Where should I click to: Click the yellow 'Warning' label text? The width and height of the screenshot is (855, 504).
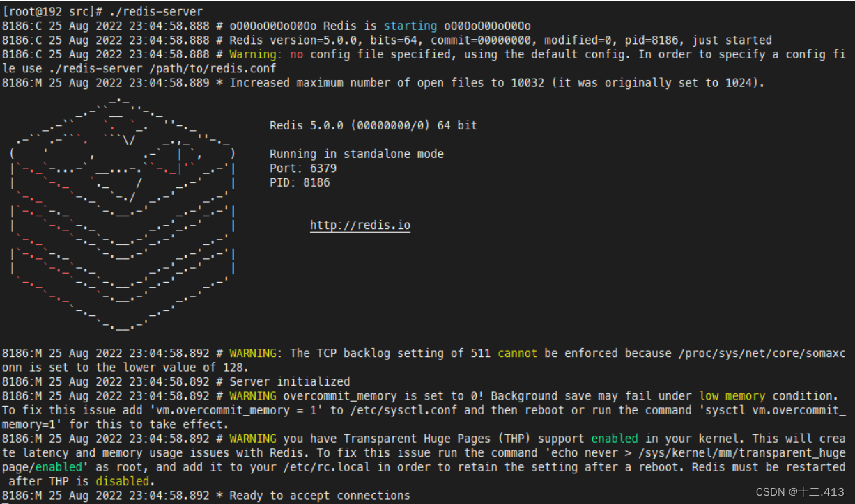[x=252, y=54]
